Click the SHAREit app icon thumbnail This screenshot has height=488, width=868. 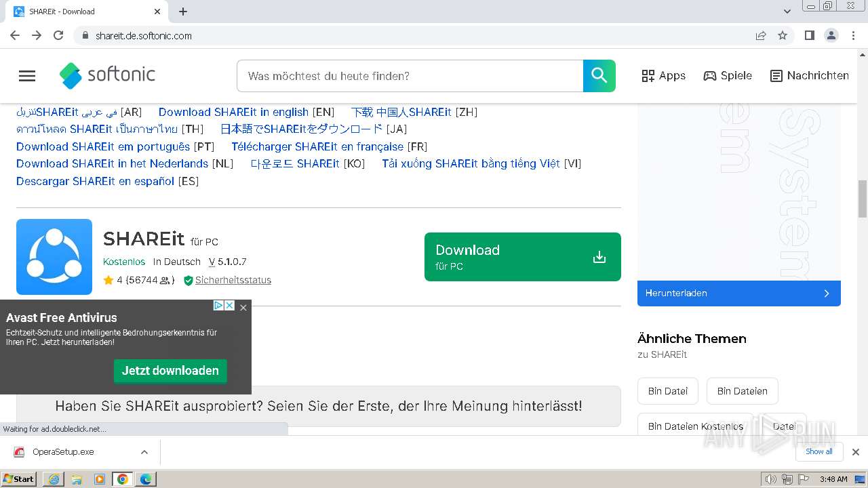pyautogui.click(x=54, y=257)
